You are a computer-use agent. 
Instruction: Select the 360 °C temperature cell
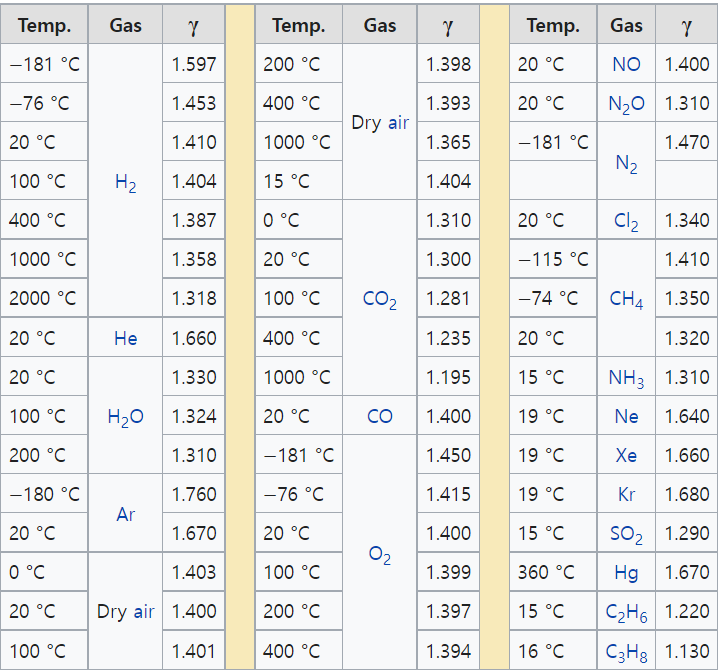pos(553,572)
